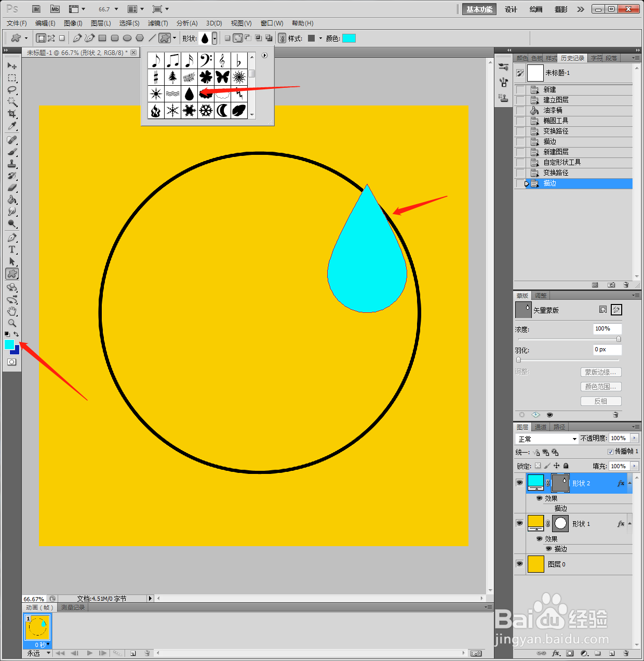644x661 pixels.
Task: Open the 样式 picker dropdown
Action: (x=320, y=38)
